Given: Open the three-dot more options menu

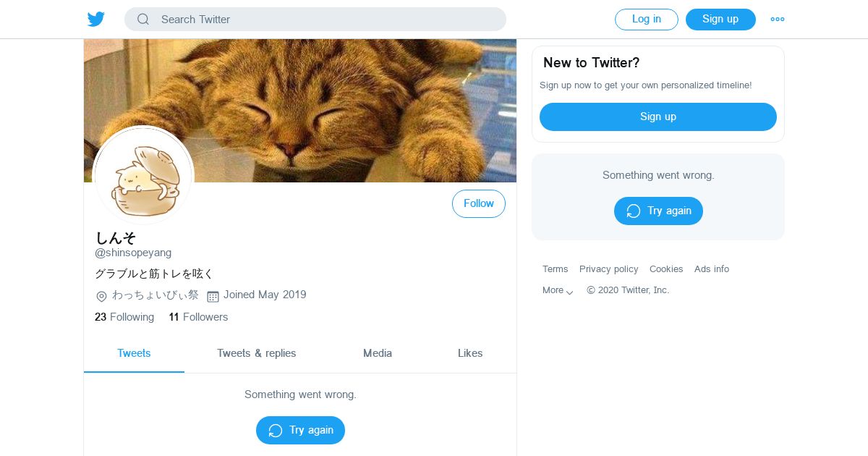Looking at the screenshot, I should [x=778, y=20].
